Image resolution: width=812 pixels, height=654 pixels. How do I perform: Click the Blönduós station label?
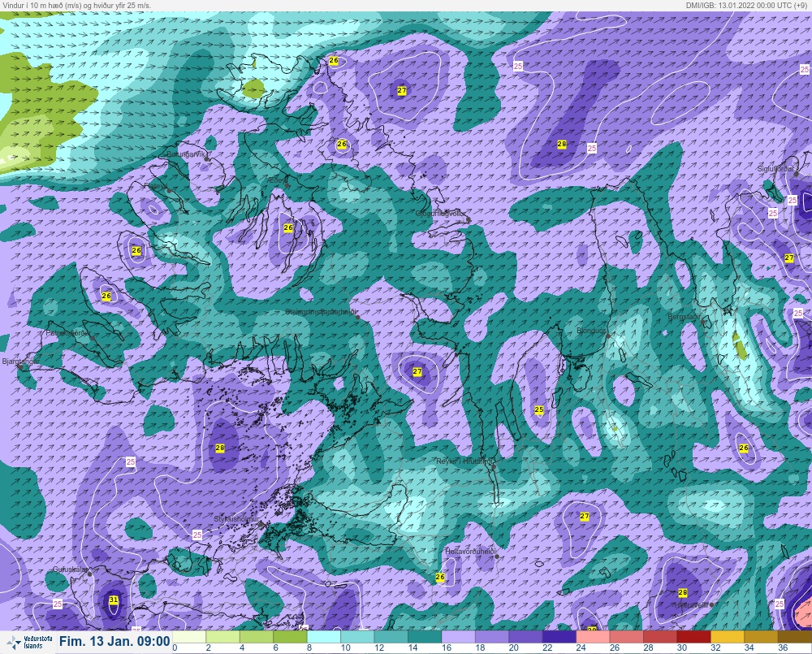(x=592, y=330)
